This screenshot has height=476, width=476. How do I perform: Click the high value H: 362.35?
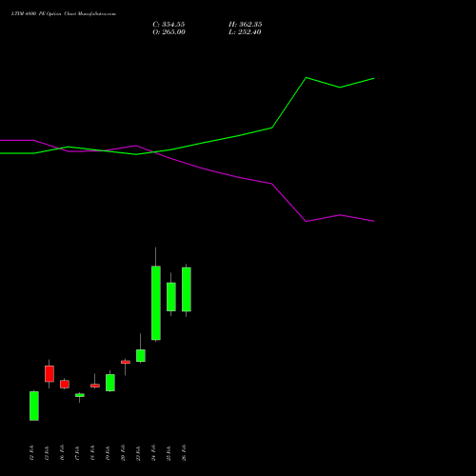pos(245,25)
